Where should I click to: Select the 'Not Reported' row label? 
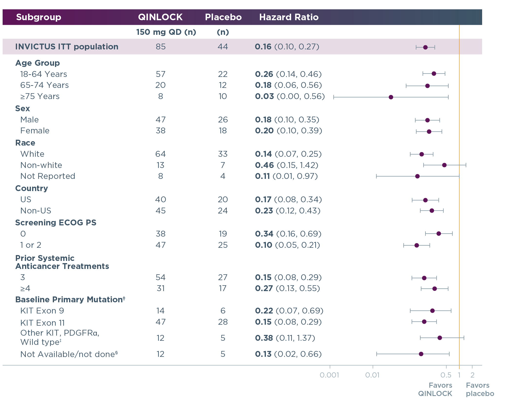[48, 176]
